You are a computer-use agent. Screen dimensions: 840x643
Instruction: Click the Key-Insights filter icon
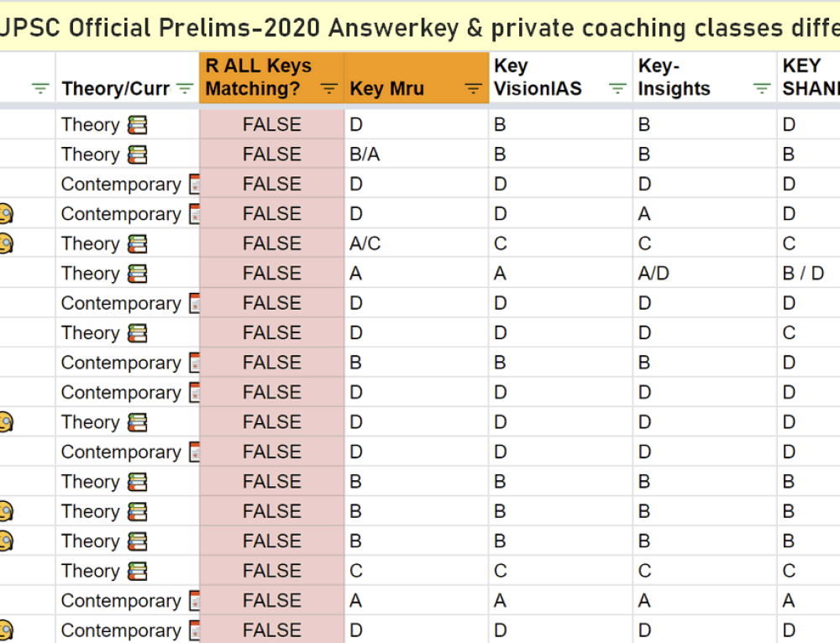[x=762, y=89]
